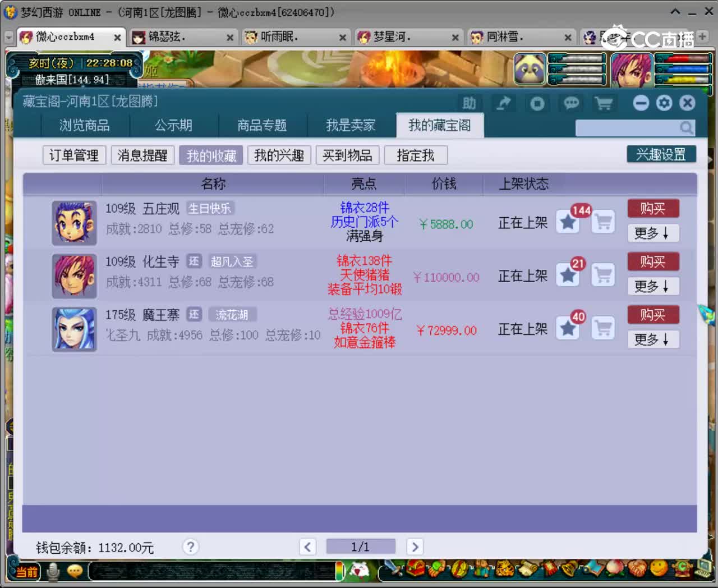This screenshot has width=718, height=588.
Task: Click the page number 1/1 field
Action: coord(361,546)
